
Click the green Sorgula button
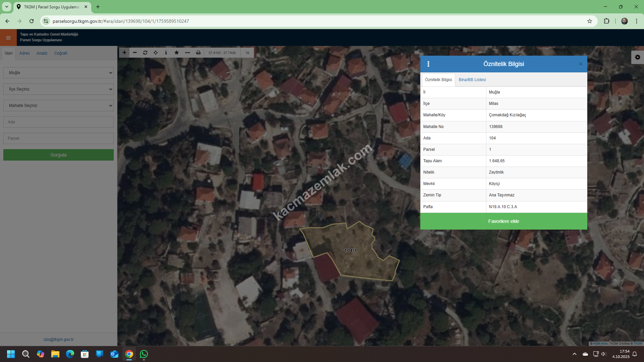58,155
